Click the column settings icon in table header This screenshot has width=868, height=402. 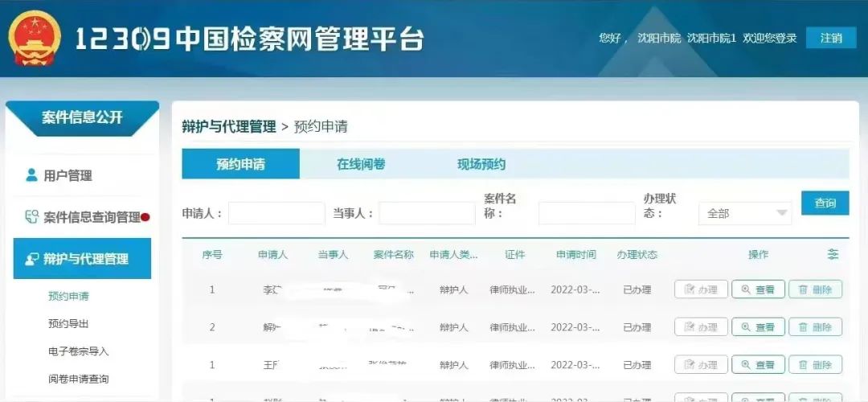(833, 254)
